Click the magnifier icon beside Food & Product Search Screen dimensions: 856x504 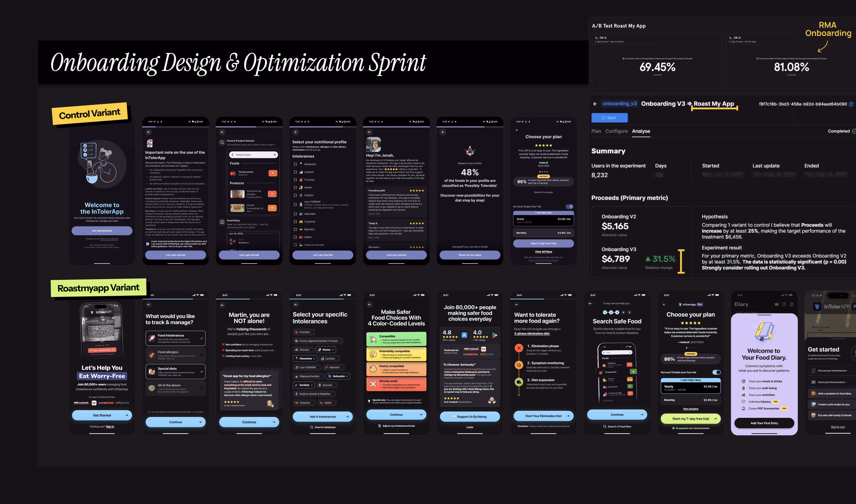pyautogui.click(x=222, y=142)
